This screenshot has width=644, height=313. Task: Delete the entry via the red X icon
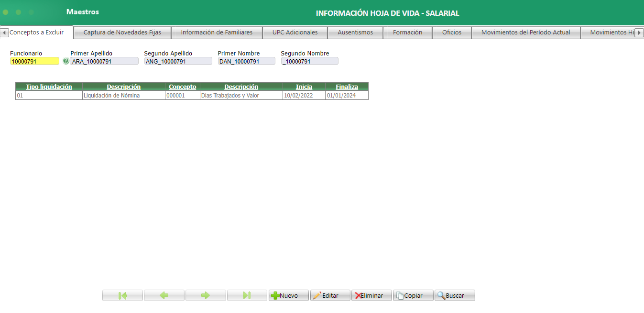tap(371, 295)
